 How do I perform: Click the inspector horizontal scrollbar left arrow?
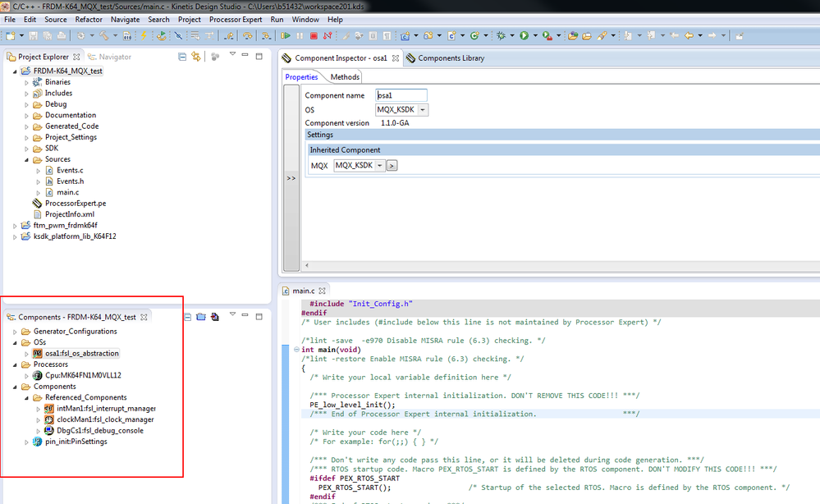[306, 266]
